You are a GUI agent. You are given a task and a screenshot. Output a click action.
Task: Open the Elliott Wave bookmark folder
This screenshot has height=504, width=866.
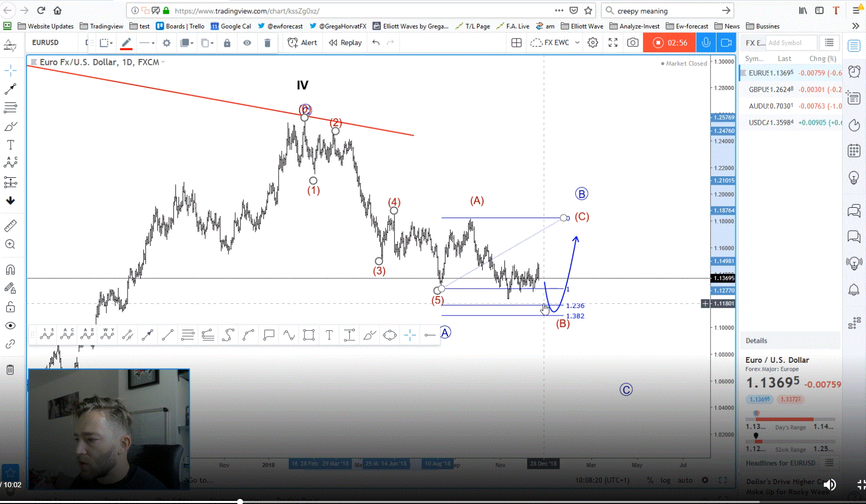(582, 26)
